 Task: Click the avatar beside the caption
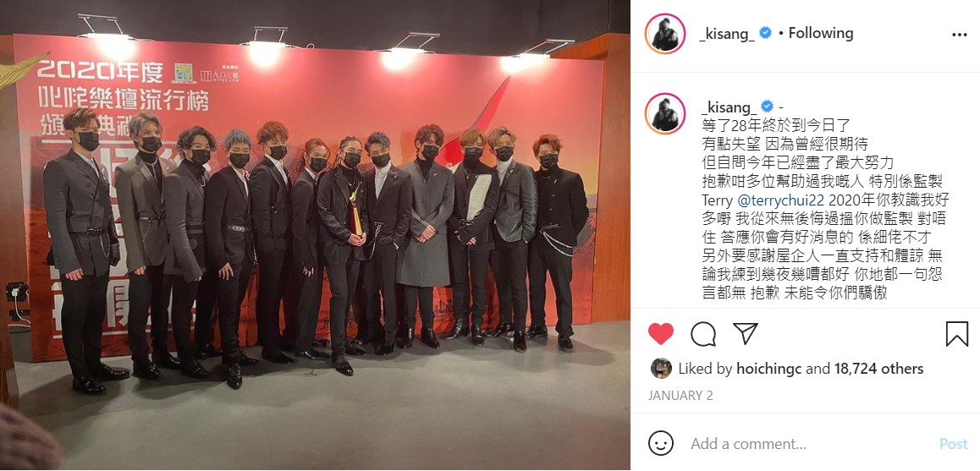(x=666, y=113)
